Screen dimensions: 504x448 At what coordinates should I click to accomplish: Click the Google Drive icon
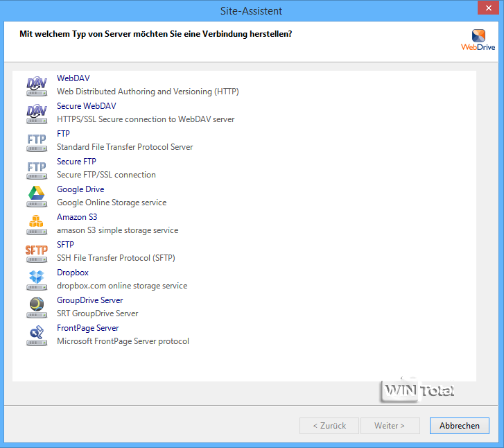click(x=37, y=197)
